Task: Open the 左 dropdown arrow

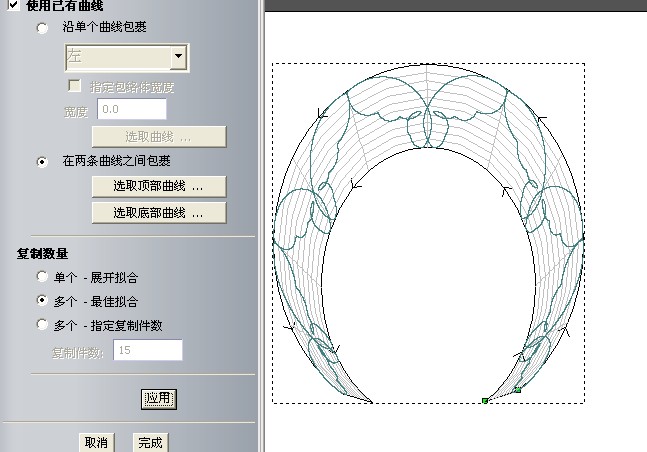Action: coord(178,57)
